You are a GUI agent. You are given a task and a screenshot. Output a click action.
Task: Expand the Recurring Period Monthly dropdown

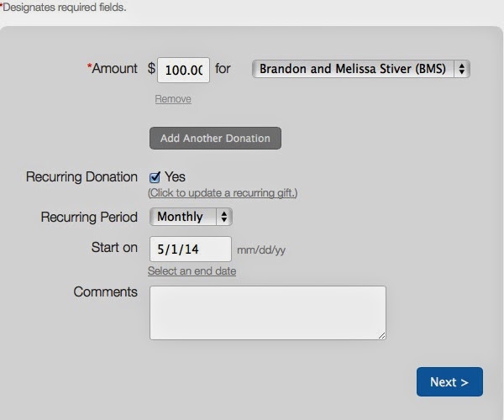point(191,217)
